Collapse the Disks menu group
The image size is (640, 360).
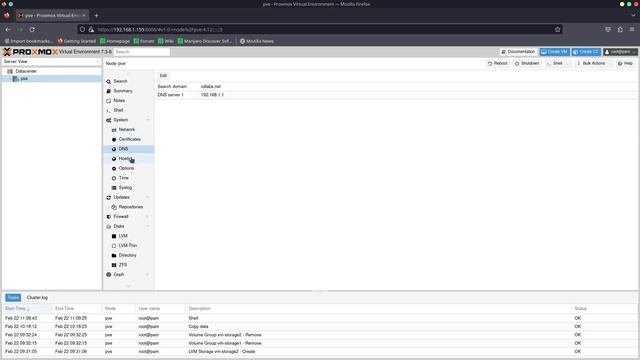coord(148,227)
